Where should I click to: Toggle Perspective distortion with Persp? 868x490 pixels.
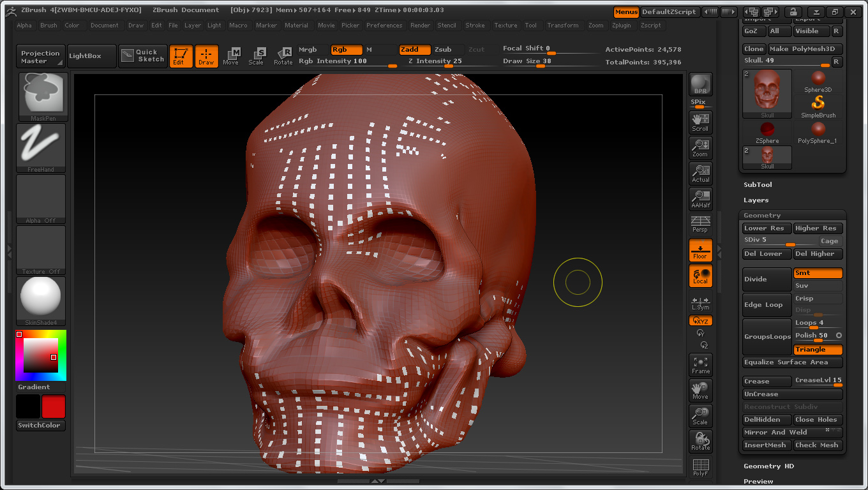[x=701, y=224]
